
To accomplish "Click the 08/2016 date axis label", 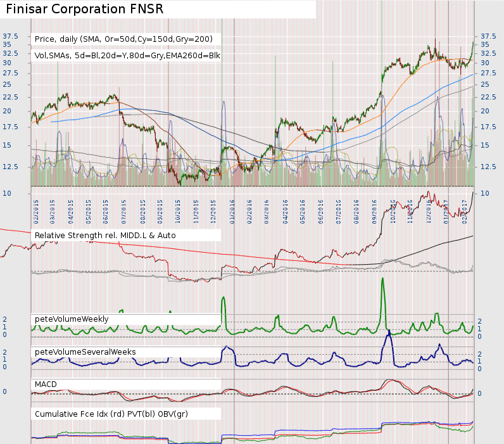I will [356, 212].
